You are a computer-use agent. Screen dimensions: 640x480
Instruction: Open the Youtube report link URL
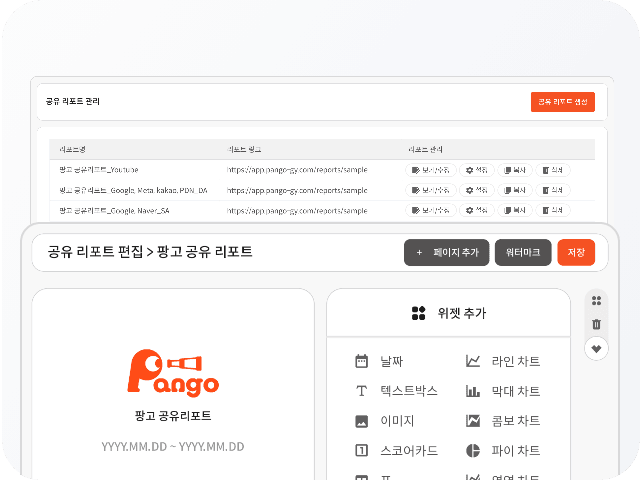click(x=297, y=170)
